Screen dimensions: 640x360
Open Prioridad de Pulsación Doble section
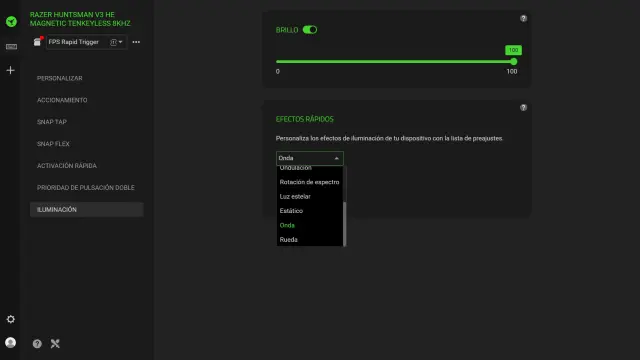(x=87, y=188)
